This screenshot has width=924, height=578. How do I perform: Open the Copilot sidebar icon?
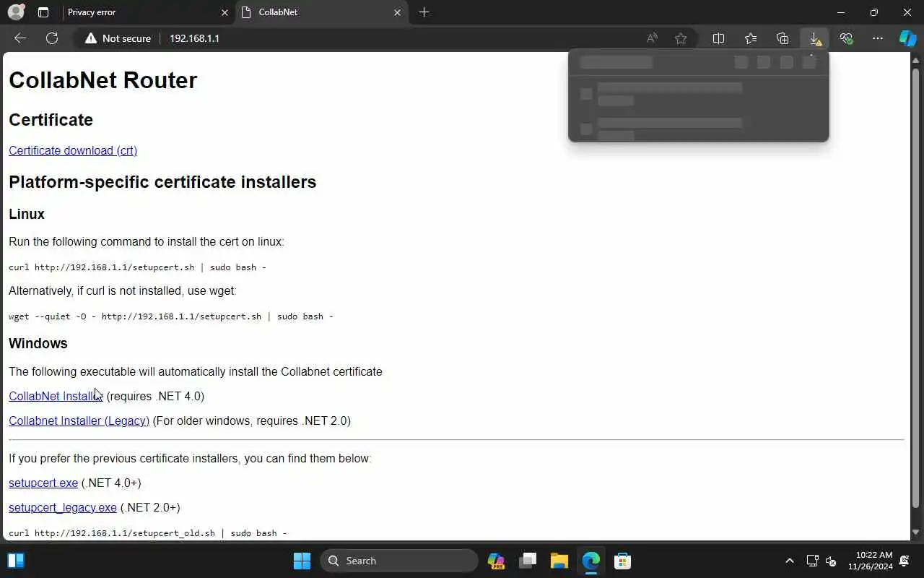907,38
